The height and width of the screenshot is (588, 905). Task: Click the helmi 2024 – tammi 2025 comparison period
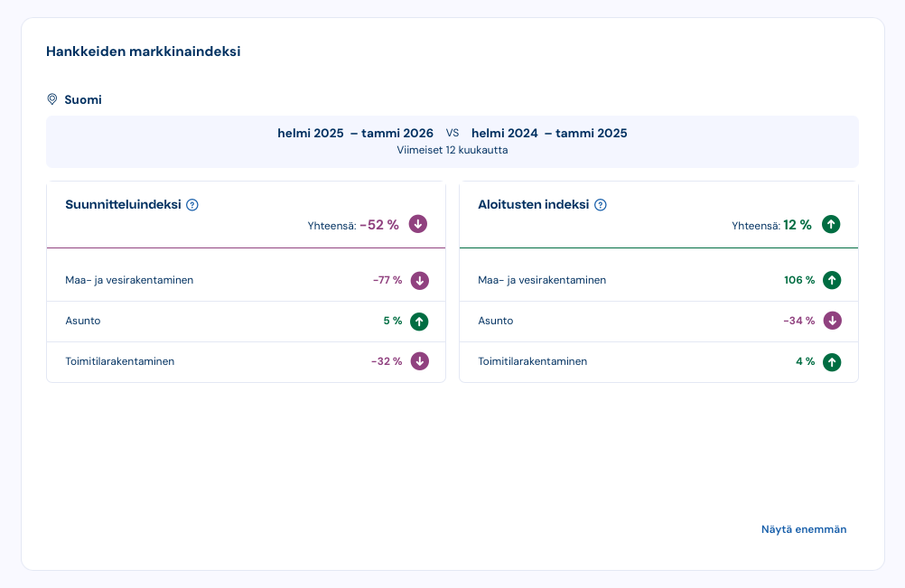point(549,133)
